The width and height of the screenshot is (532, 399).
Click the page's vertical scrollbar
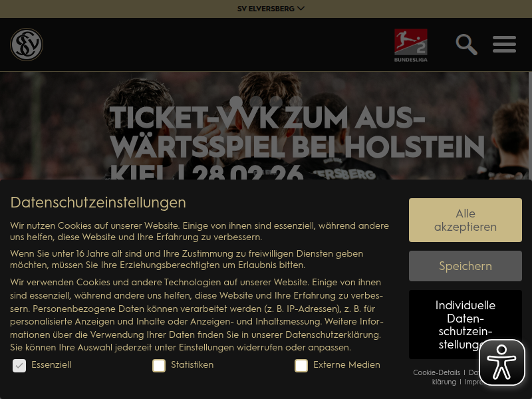point(530,126)
